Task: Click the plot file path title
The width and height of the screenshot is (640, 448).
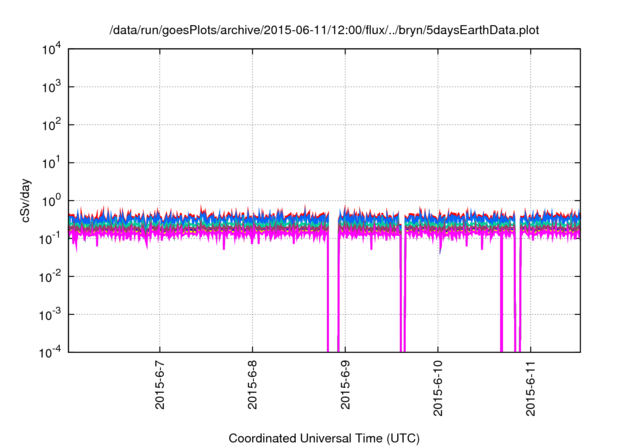Action: point(324,30)
